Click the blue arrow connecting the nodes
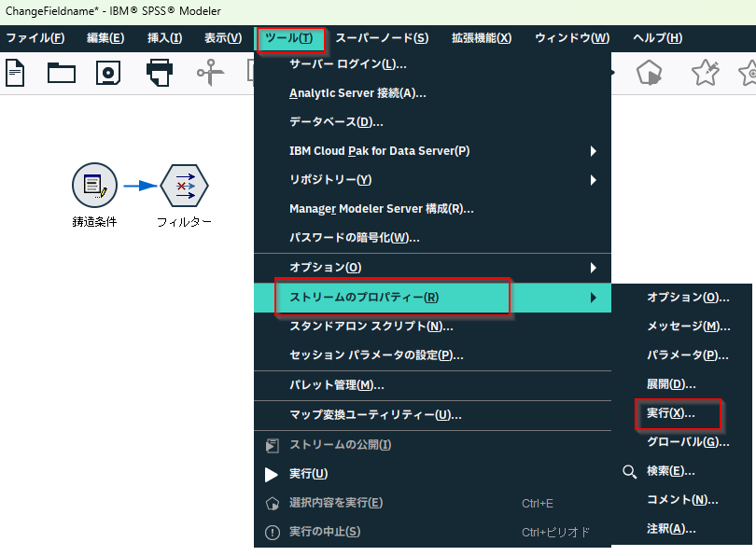The height and width of the screenshot is (556, 756). click(x=140, y=186)
